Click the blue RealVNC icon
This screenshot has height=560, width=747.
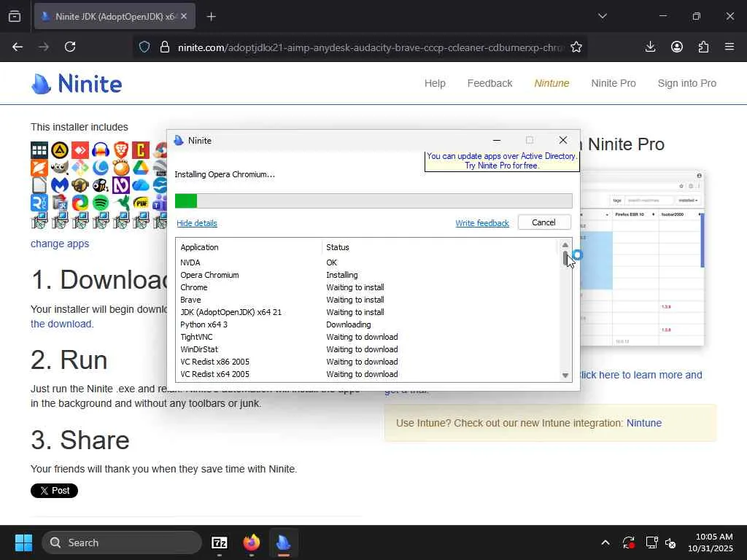pos(39,203)
